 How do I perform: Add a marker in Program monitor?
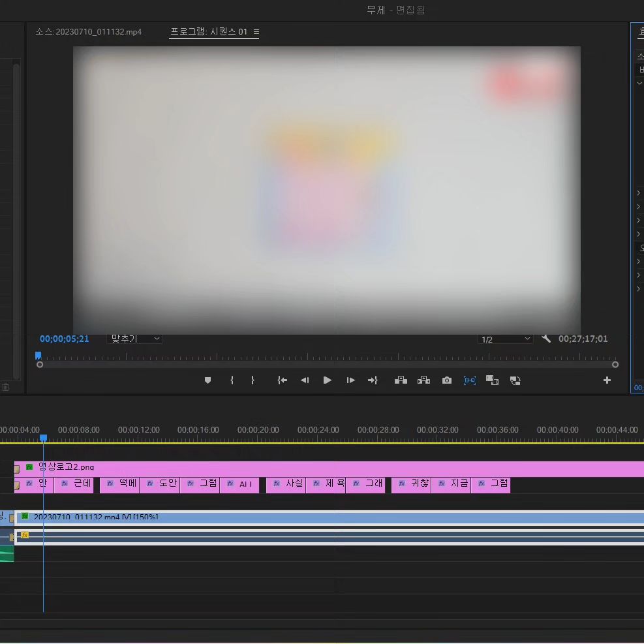point(208,380)
